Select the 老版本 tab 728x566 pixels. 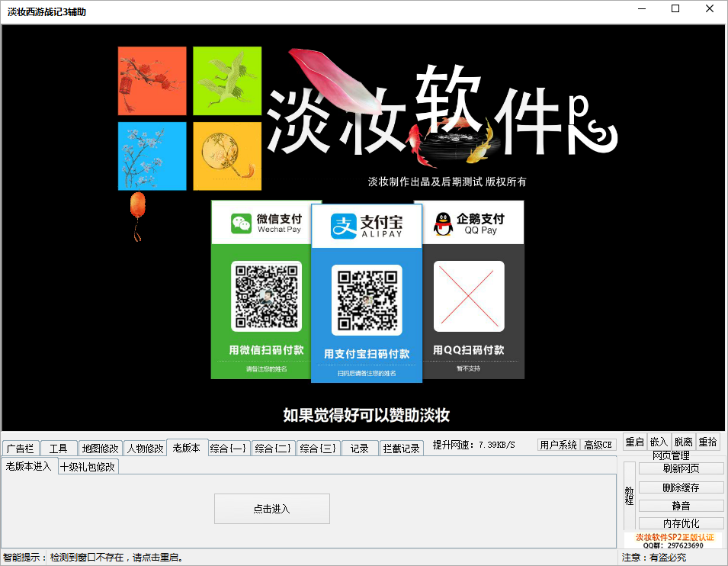(187, 448)
